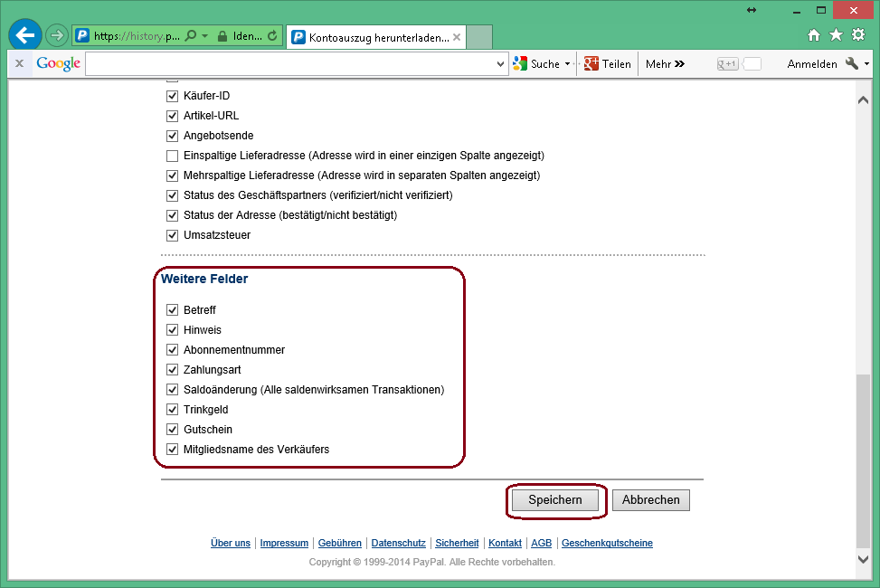The image size is (880, 588).
Task: Open favorites star icon
Action: 836,35
